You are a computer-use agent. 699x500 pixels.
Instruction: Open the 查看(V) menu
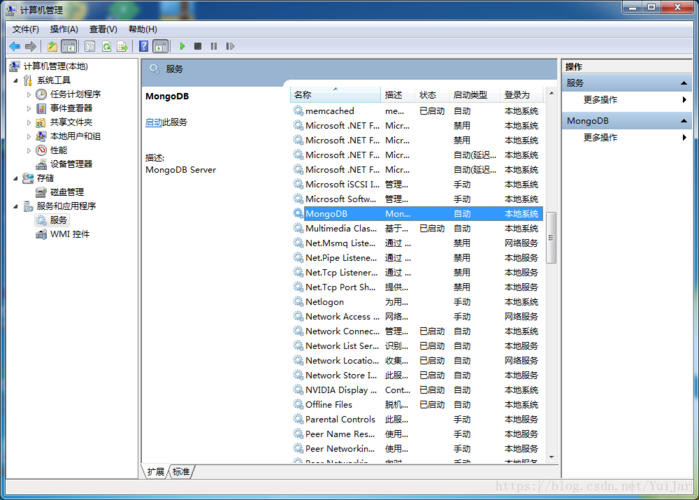pyautogui.click(x=103, y=29)
